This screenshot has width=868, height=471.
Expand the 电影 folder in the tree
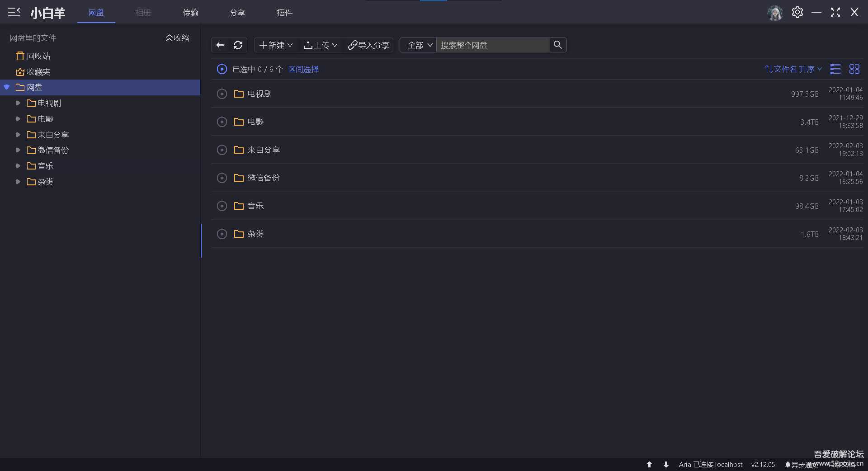18,119
